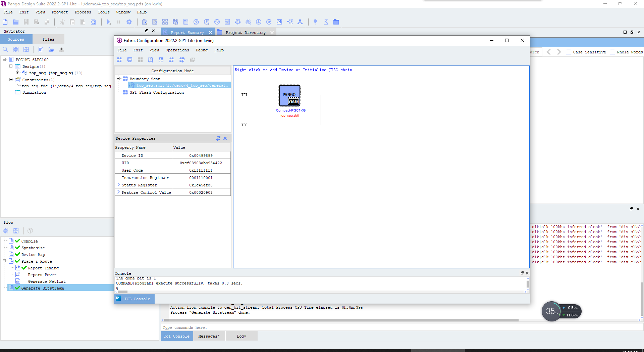Collapse the Boundary Scan node

118,79
